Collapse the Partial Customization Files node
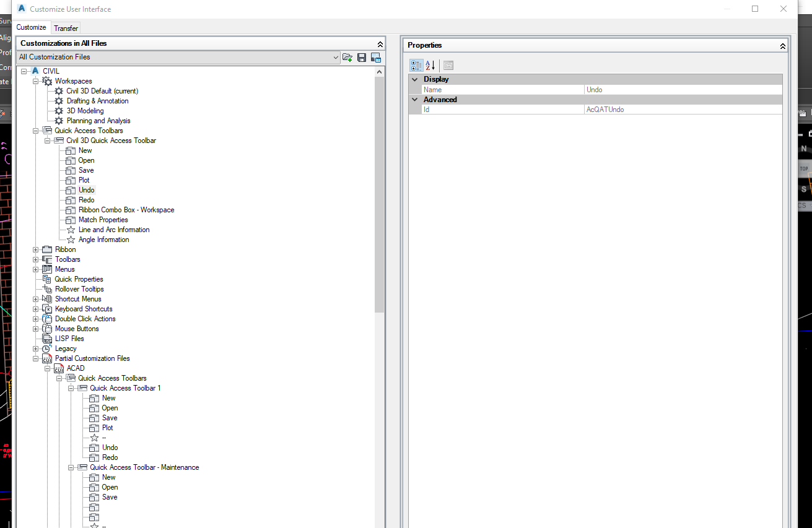The image size is (812, 528). click(36, 358)
